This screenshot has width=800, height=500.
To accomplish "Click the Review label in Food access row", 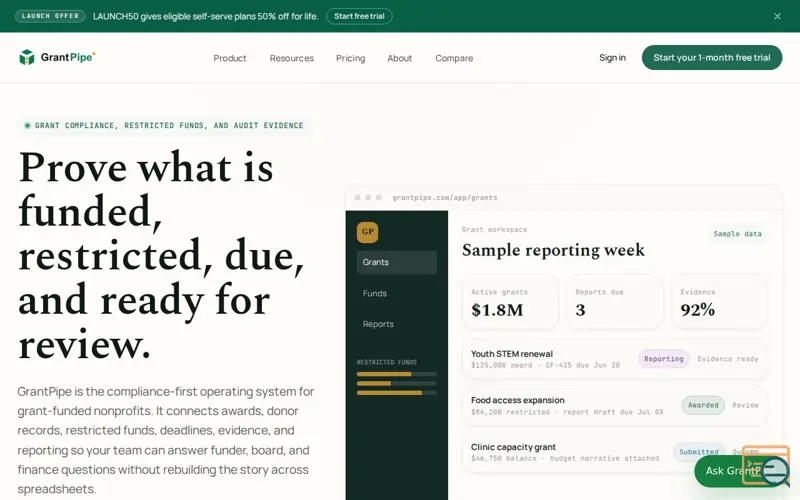I will click(x=745, y=405).
